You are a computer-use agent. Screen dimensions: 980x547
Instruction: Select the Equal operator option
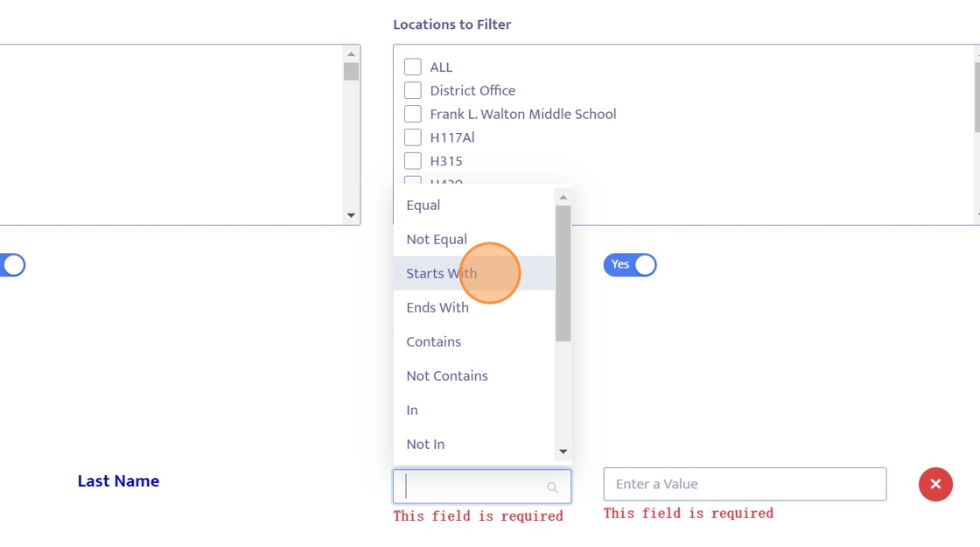[x=423, y=205]
